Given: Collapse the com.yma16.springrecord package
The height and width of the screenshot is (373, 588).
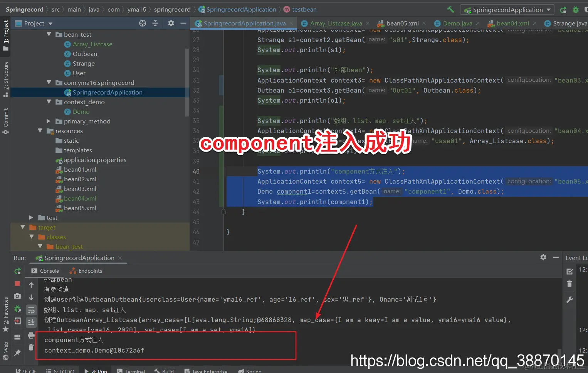Looking at the screenshot, I should pos(49,83).
